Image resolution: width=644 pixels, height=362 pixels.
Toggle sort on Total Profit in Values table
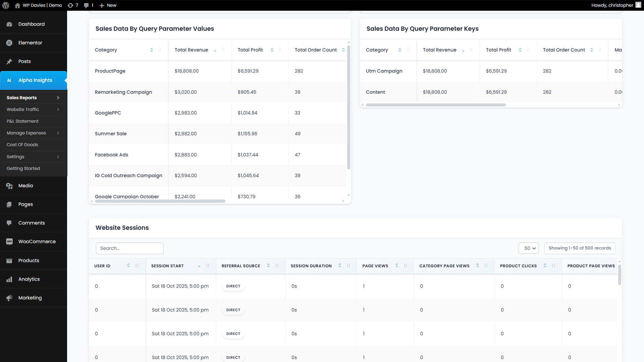tap(272, 50)
